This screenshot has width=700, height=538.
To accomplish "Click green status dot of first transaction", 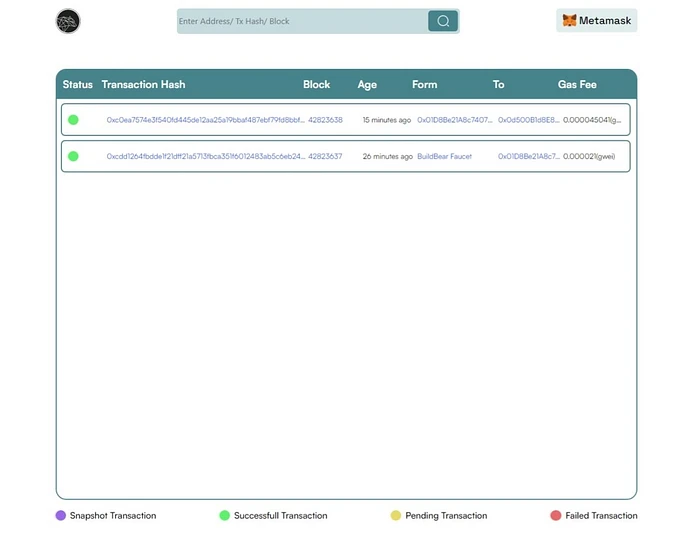I will 73,120.
